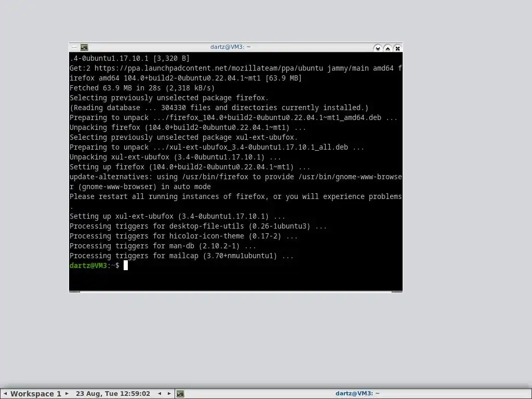Screen dimensions: 532x399
Task: Click the dartz@VM3:~$ shell prompt
Action: pyautogui.click(x=95, y=265)
